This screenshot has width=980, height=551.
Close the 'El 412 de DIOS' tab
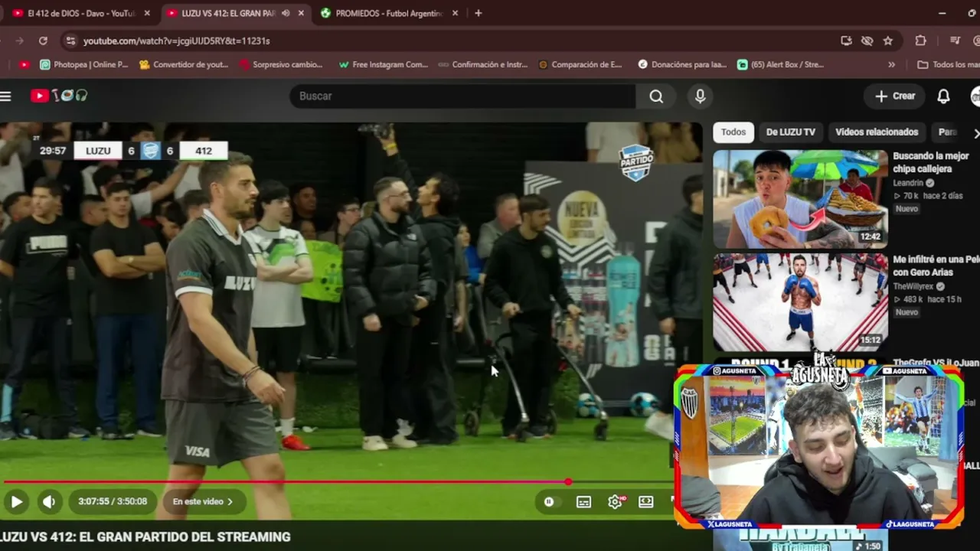point(147,13)
